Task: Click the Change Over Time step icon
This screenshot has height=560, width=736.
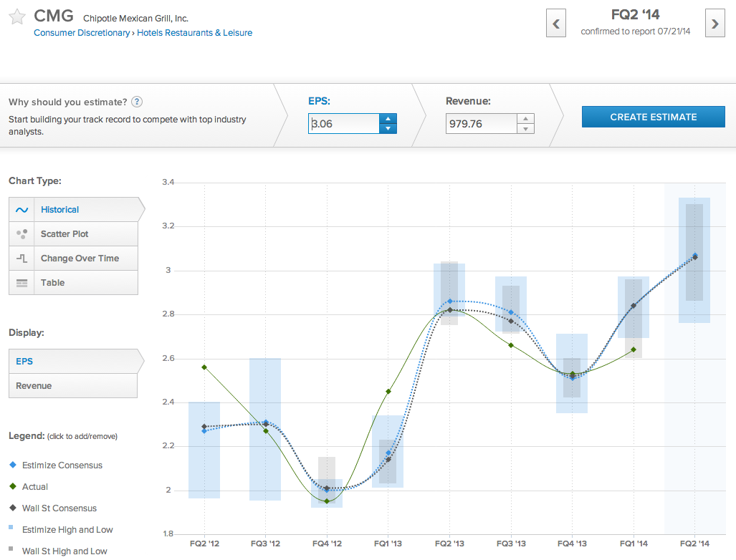Action: (x=21, y=259)
